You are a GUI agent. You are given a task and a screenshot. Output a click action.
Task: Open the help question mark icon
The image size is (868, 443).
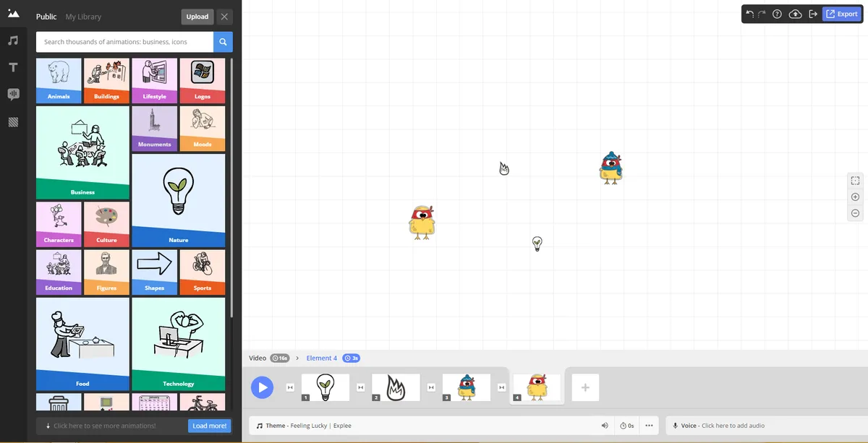[x=777, y=14]
